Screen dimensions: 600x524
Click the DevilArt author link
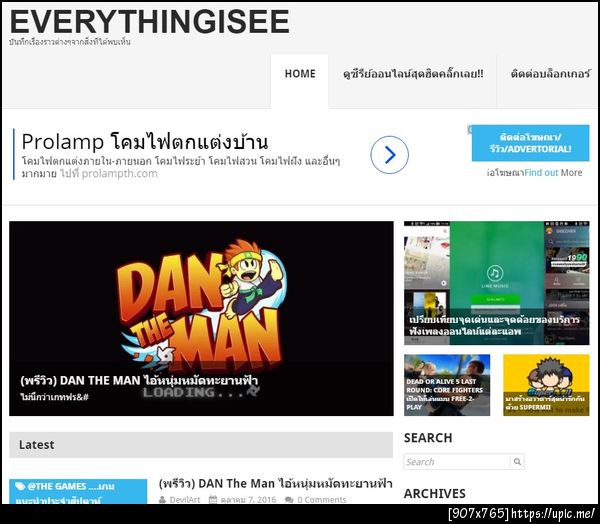click(185, 500)
